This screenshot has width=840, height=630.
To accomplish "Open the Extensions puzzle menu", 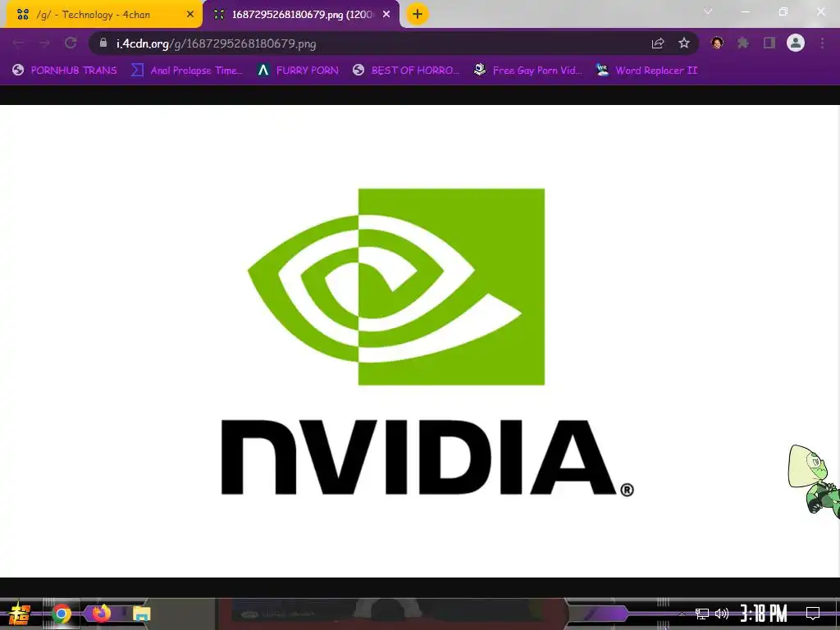I will point(743,43).
